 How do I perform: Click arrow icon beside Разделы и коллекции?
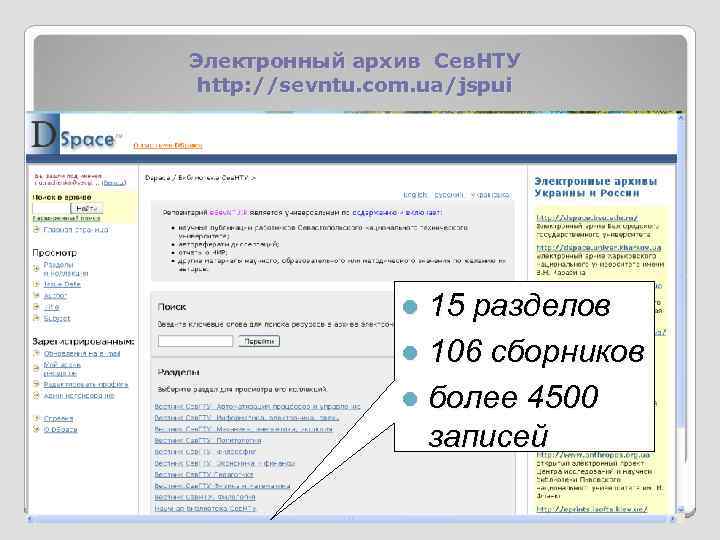click(36, 269)
